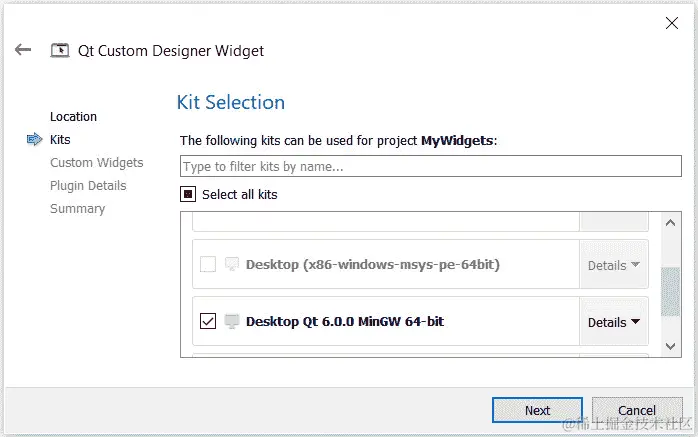Click the greyed monitor icon of the x86-windows-msys kit
The height and width of the screenshot is (437, 698).
[231, 264]
